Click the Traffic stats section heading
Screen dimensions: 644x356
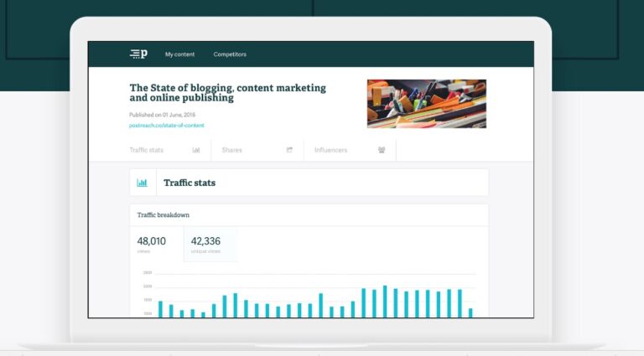(190, 183)
